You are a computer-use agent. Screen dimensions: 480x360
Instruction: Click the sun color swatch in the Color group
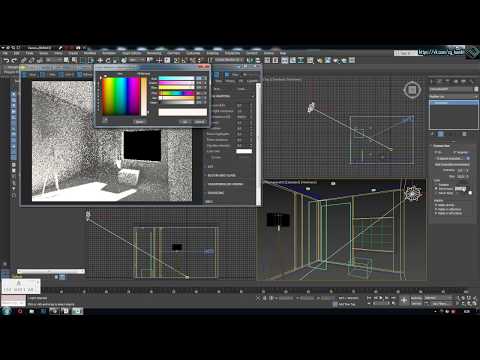pyautogui.click(x=460, y=189)
